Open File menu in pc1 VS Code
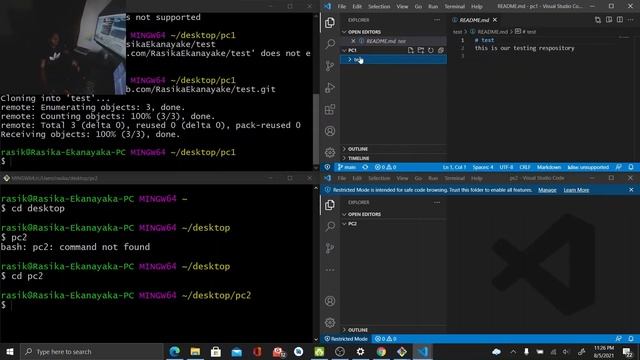This screenshot has height=360, width=640. tap(342, 7)
